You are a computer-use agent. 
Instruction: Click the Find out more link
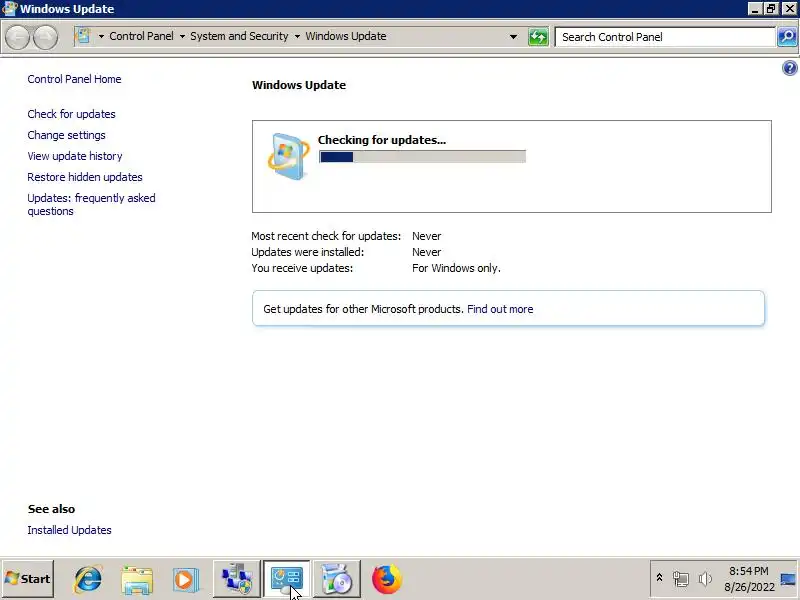[x=500, y=309]
